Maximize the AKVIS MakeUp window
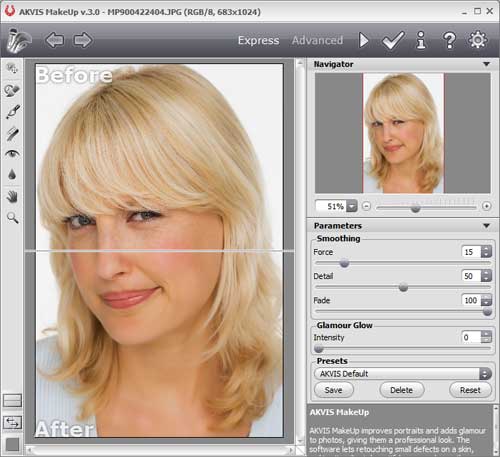500x457 pixels. coord(477,11)
